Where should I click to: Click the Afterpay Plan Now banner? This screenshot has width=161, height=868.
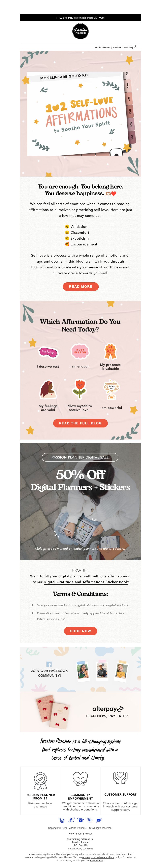(x=80, y=712)
